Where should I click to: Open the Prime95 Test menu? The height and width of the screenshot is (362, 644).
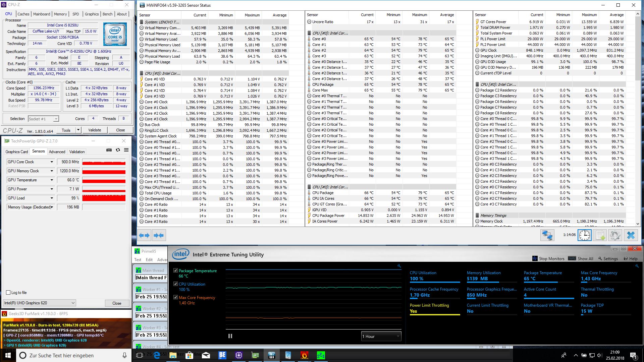[x=138, y=260]
